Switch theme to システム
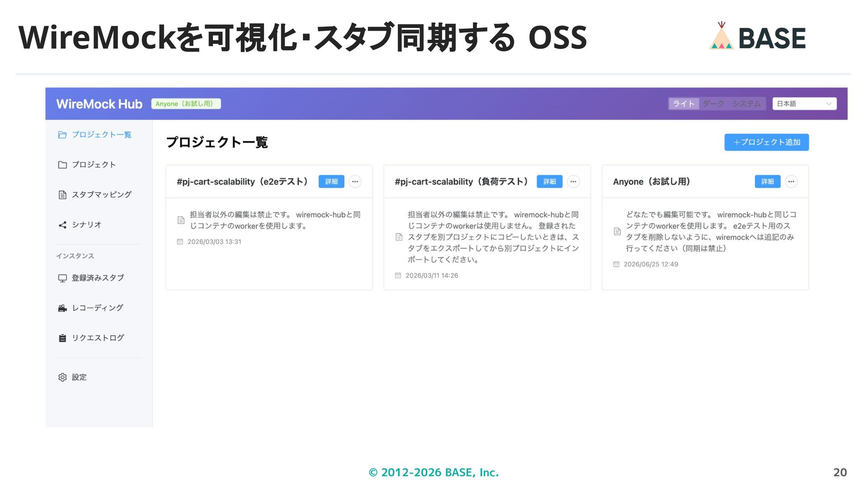868x488 pixels. tap(746, 104)
